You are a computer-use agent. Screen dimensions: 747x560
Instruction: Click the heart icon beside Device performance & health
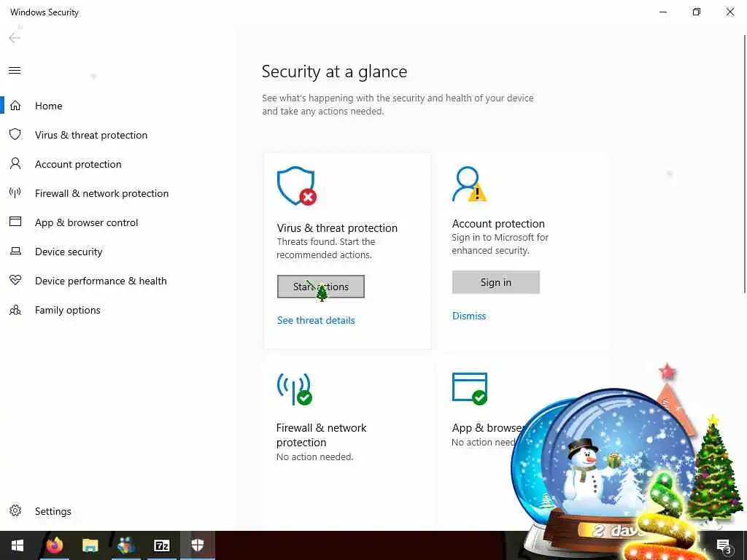click(x=15, y=280)
